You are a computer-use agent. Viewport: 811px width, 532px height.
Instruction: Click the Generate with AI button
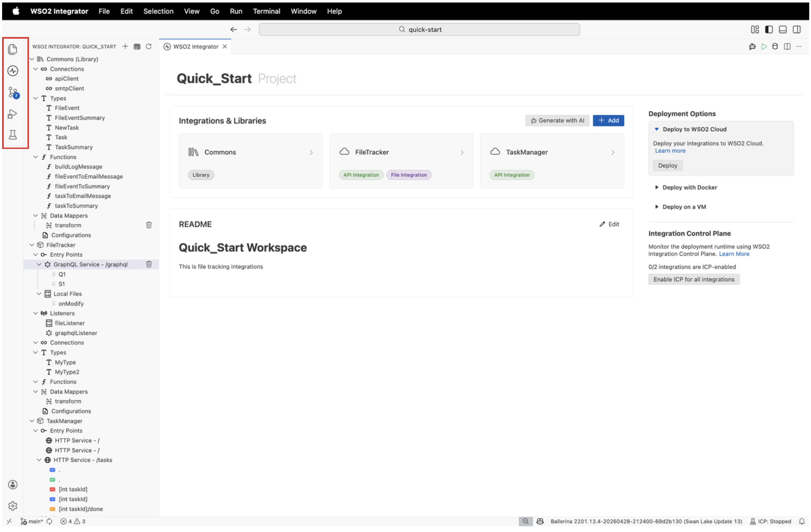[557, 121]
